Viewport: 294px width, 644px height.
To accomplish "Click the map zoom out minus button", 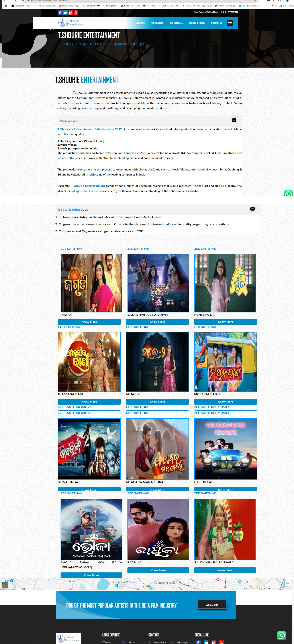I will click(288, 583).
